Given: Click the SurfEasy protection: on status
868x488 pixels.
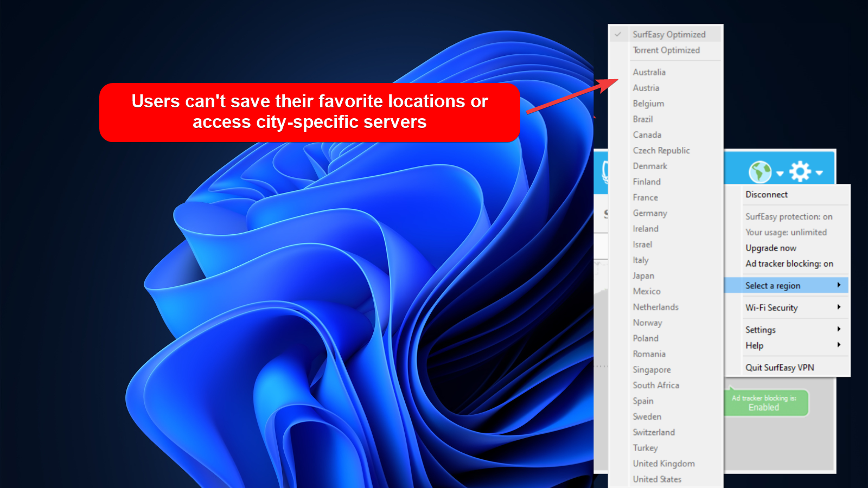Looking at the screenshot, I should (789, 217).
